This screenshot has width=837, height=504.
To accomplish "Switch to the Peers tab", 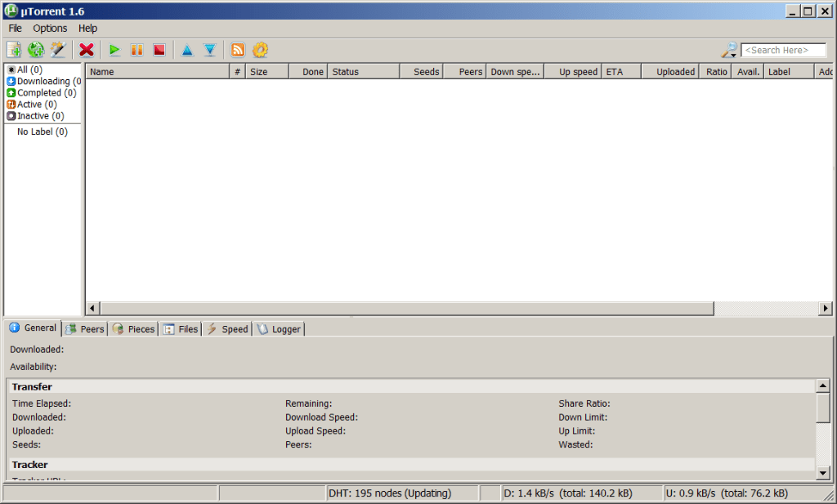I will [x=85, y=328].
